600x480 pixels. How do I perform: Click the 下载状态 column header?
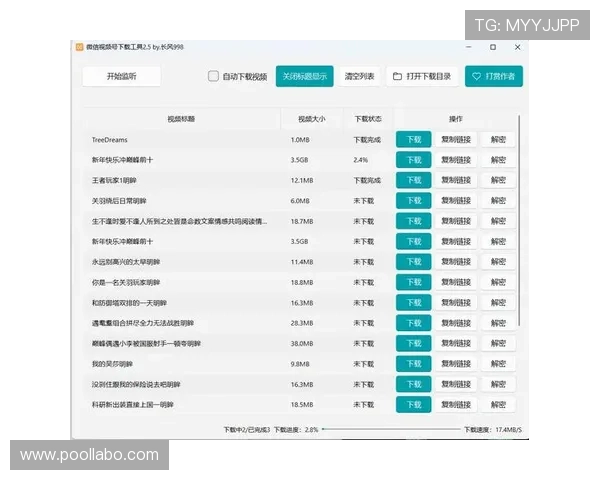(368, 119)
